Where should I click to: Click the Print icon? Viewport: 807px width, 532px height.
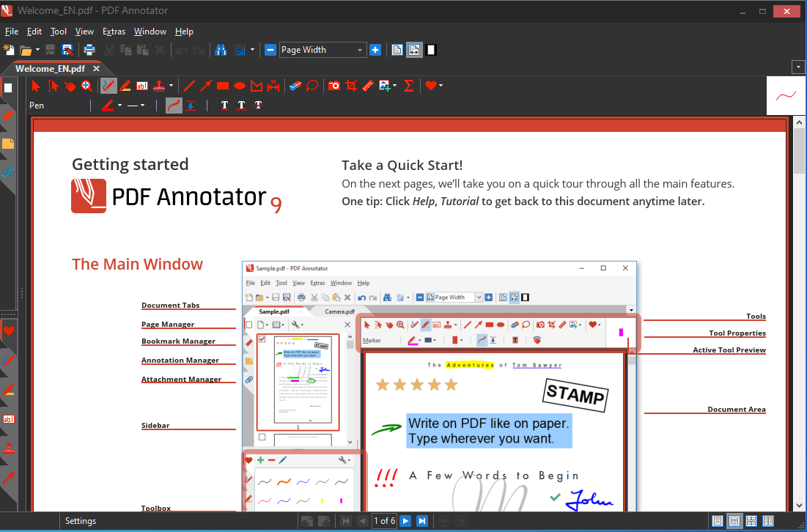pos(89,50)
